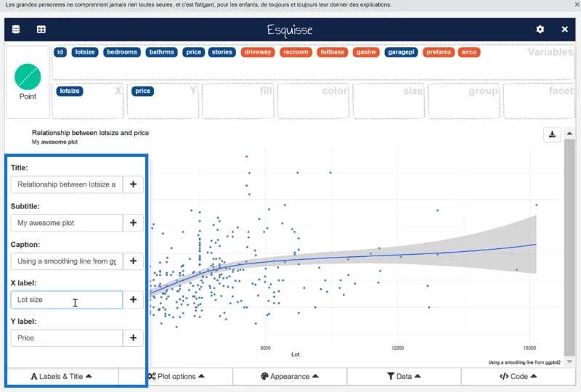Click x-axis tick label 8000

click(266, 348)
